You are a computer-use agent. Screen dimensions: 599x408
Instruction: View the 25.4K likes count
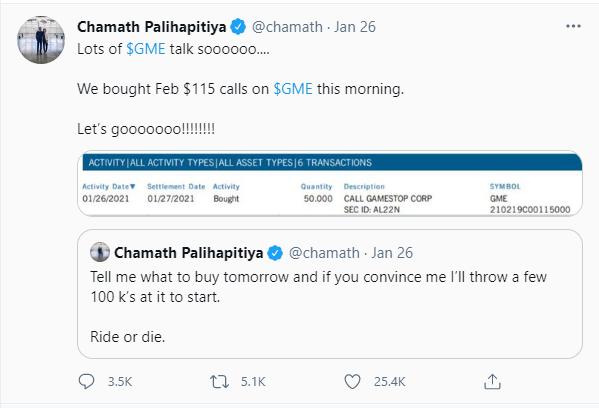[390, 382]
